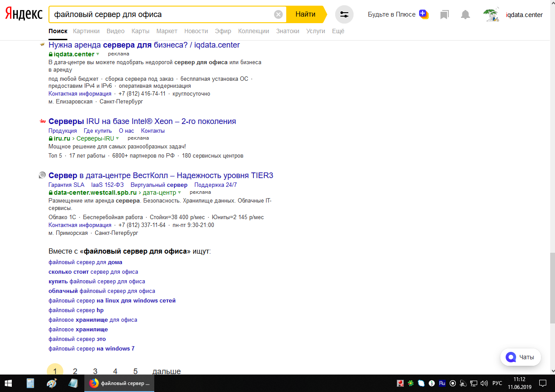Open 'Серверы IRU на базе Intel Xeon' result

click(142, 121)
